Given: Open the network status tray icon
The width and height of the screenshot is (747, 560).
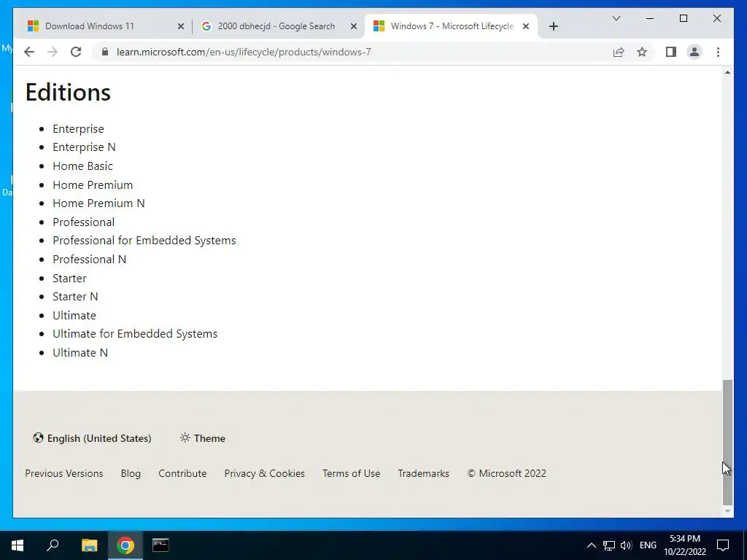Looking at the screenshot, I should (x=609, y=545).
